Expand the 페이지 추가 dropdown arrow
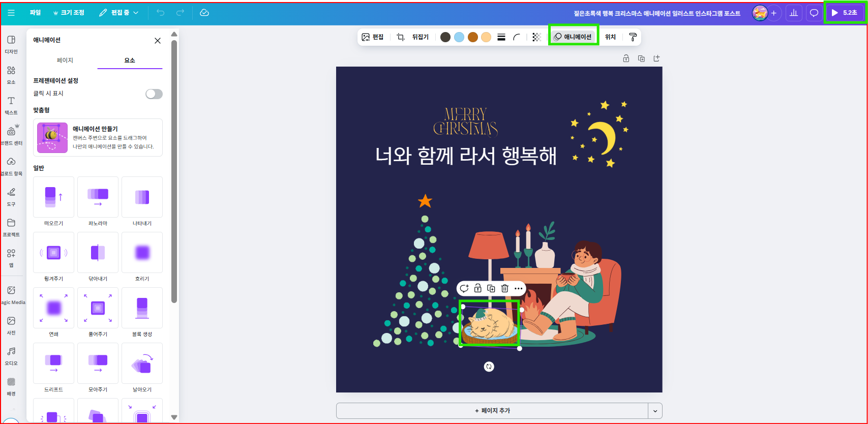 click(655, 411)
